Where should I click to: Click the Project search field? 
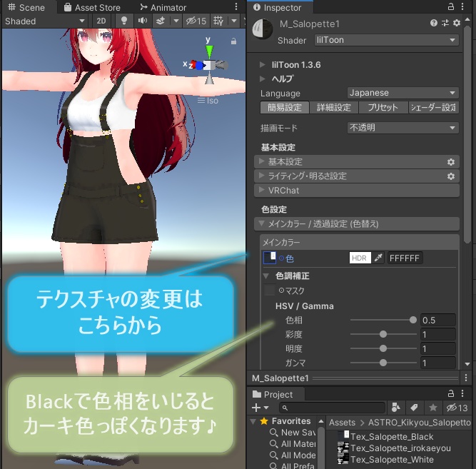(332, 408)
